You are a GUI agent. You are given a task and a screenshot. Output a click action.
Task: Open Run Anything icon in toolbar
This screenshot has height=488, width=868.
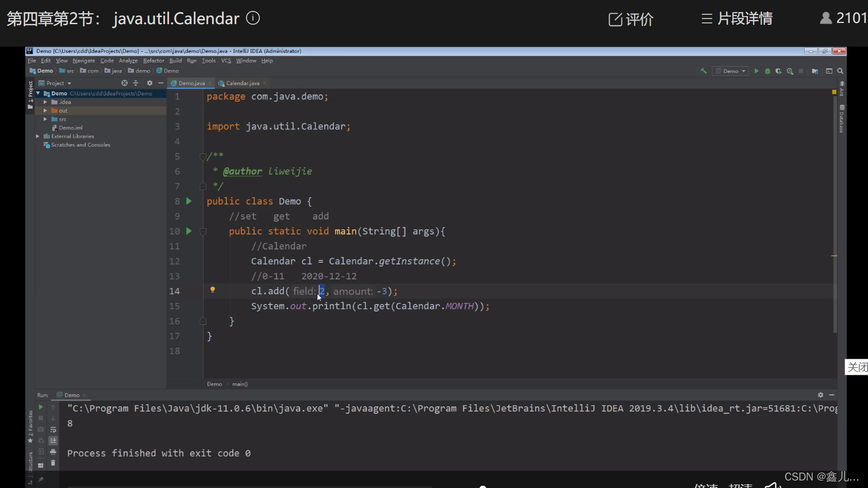829,71
